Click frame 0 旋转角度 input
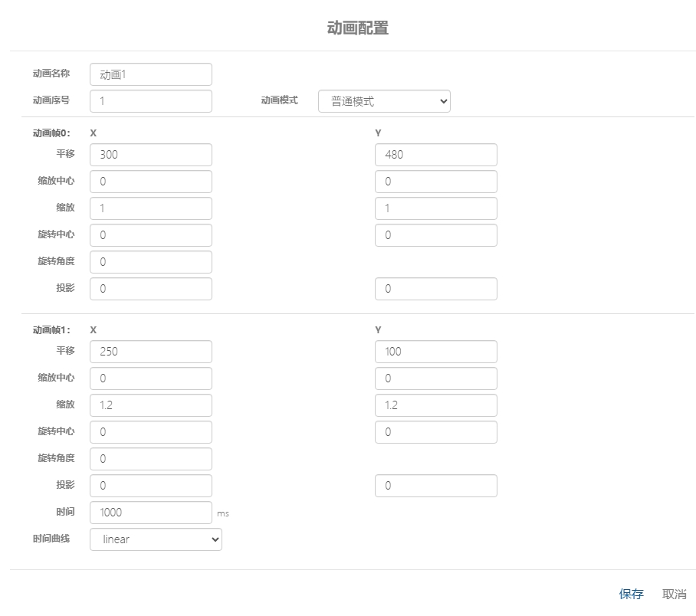696x616 pixels. click(x=150, y=262)
